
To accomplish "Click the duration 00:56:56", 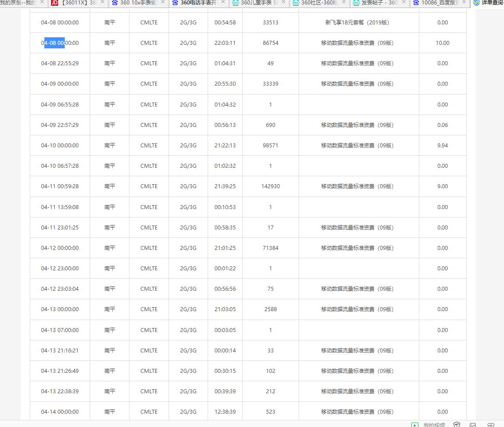I will pos(225,289).
